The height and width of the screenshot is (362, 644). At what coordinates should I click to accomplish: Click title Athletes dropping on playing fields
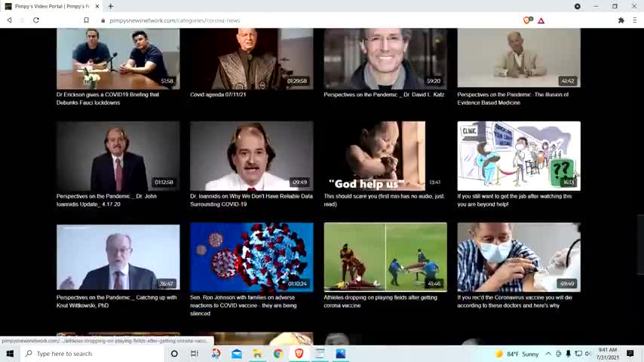(380, 301)
